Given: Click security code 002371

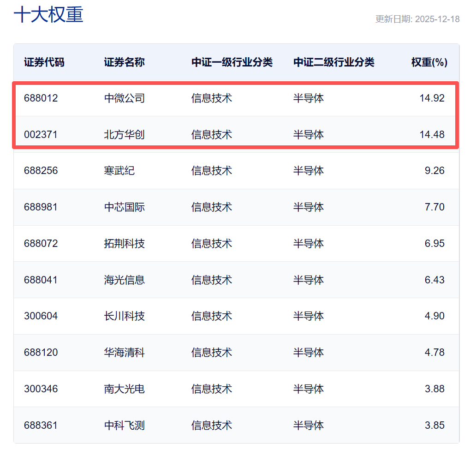Looking at the screenshot, I should tap(41, 135).
